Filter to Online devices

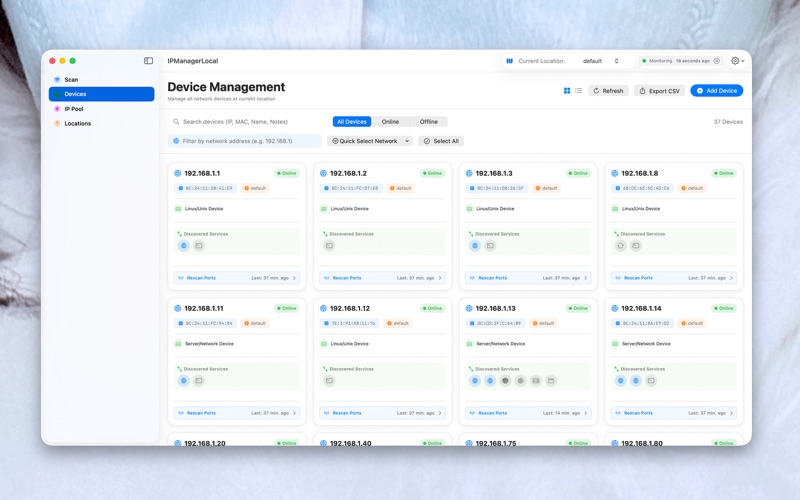pyautogui.click(x=390, y=122)
